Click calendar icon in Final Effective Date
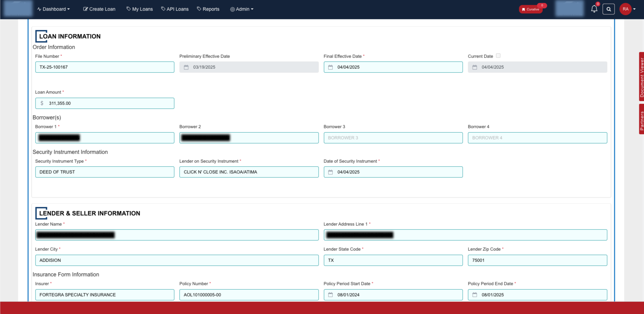644x314 pixels. point(330,67)
